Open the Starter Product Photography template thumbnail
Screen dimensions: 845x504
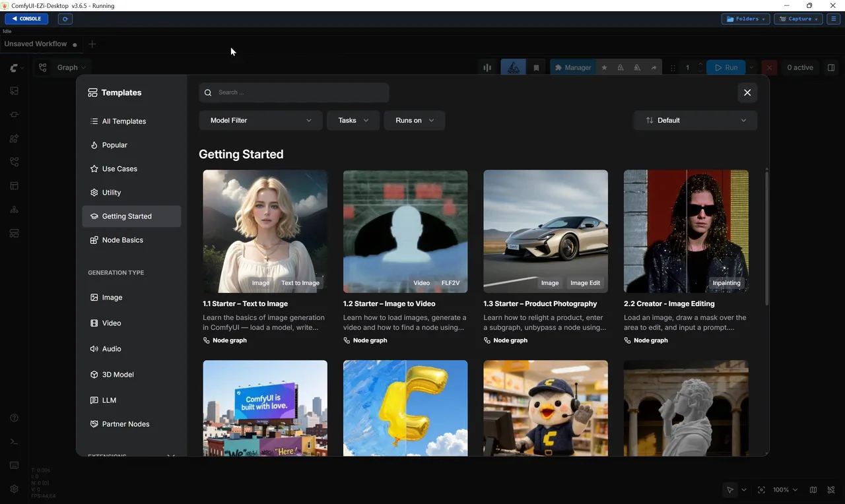tap(546, 232)
